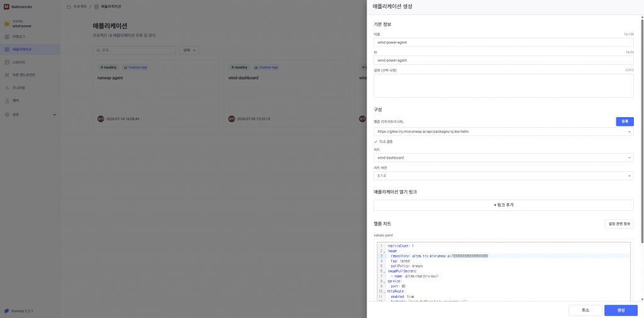The height and width of the screenshot is (318, 644).
Task: Click the pullPolicy: Always line
Action: (x=407, y=266)
